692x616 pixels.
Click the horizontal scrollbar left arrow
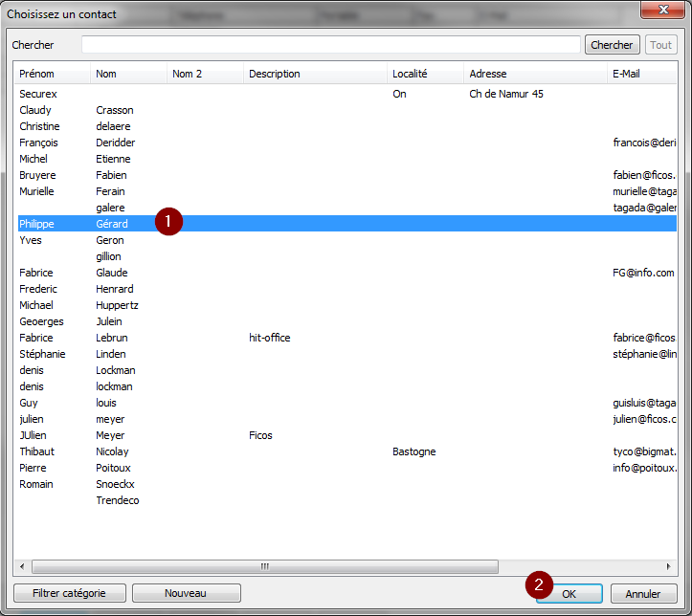point(23,566)
